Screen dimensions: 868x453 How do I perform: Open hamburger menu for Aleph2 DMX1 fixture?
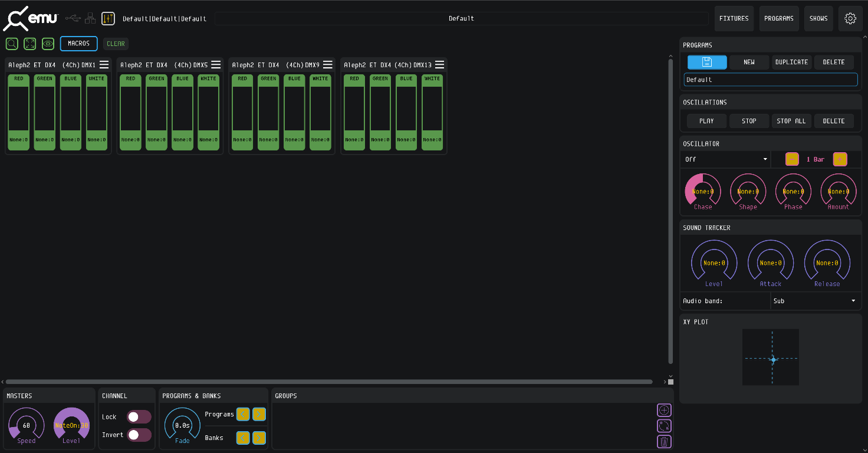tap(104, 64)
